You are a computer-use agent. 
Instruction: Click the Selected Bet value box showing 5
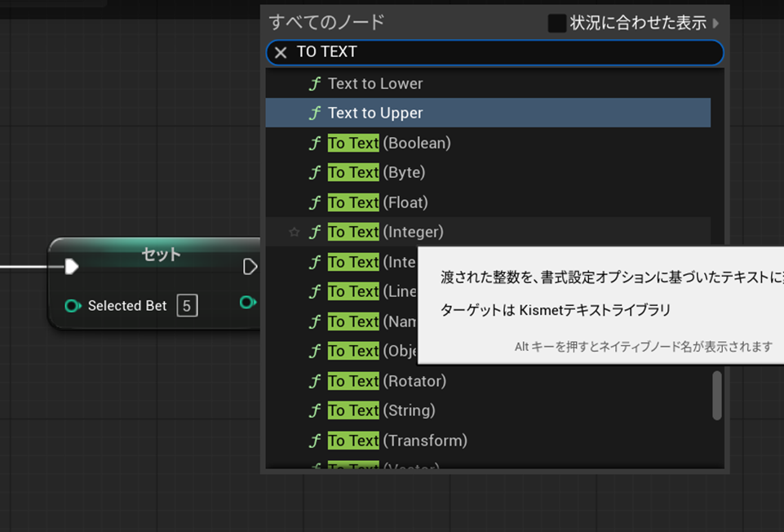coord(187,306)
